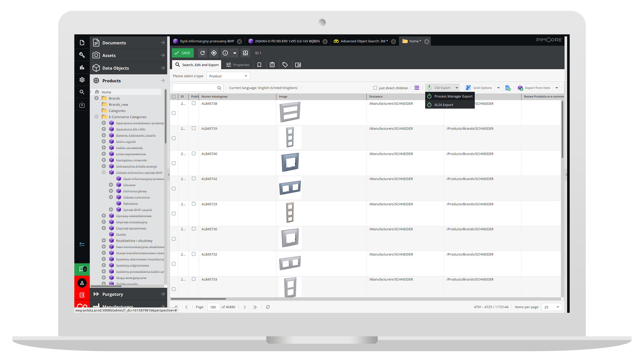This screenshot has height=362, width=644.
Task: Switch to (N)HXH-O FE180-E90 tab
Action: 287,41
